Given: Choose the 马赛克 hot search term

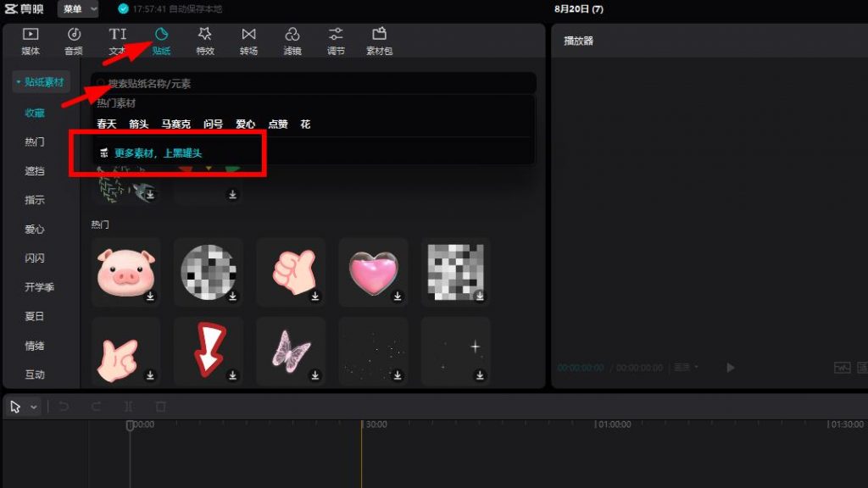Looking at the screenshot, I should [176, 124].
